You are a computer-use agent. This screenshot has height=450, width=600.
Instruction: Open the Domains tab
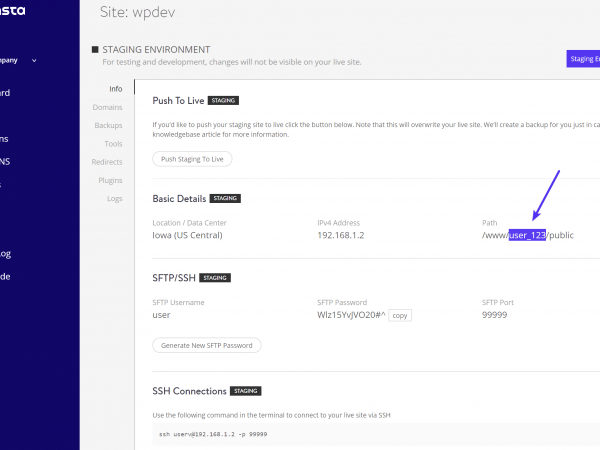click(x=108, y=107)
